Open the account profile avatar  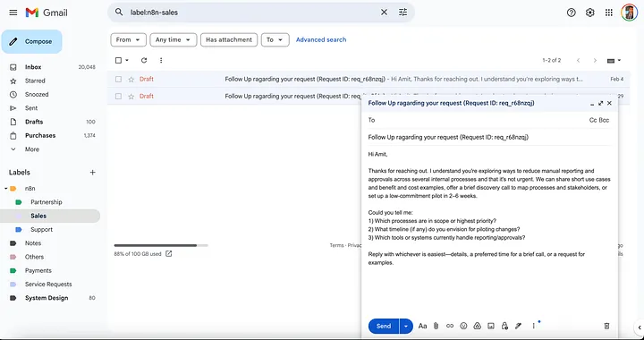(629, 13)
